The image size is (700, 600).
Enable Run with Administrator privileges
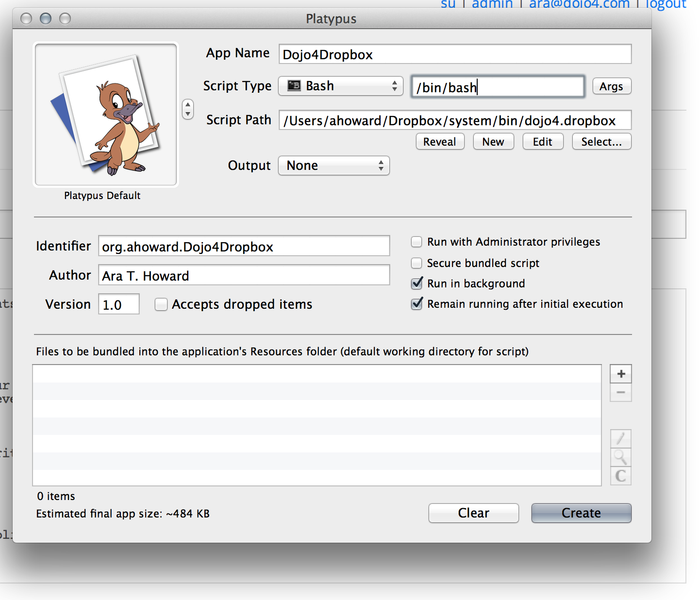[x=417, y=242]
